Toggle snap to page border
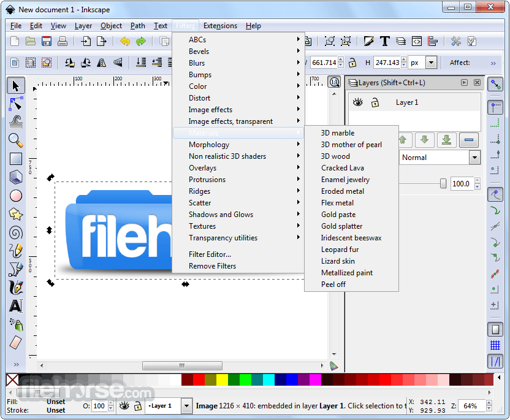Viewport: 510px width, 420px height. tap(495, 329)
